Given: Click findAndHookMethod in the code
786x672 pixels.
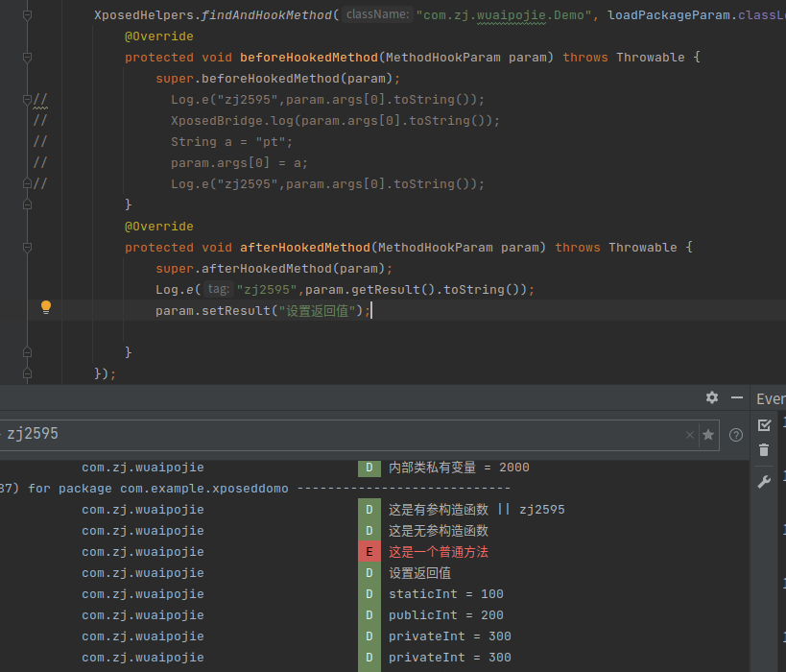Looking at the screenshot, I should (x=266, y=15).
